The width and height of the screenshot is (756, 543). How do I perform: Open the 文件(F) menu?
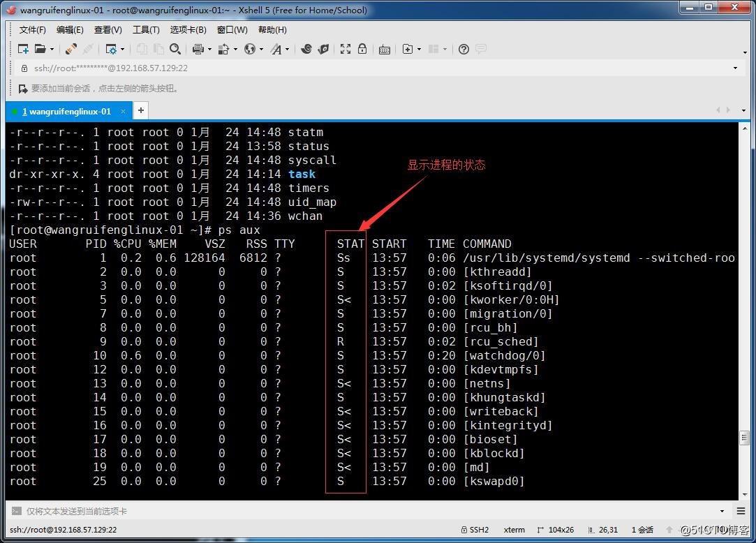coord(32,30)
